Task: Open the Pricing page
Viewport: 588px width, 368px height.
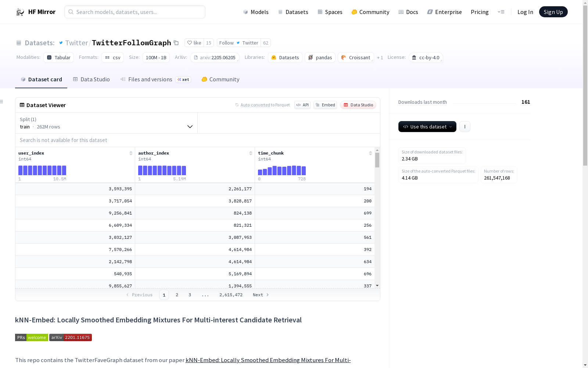Action: click(x=480, y=12)
